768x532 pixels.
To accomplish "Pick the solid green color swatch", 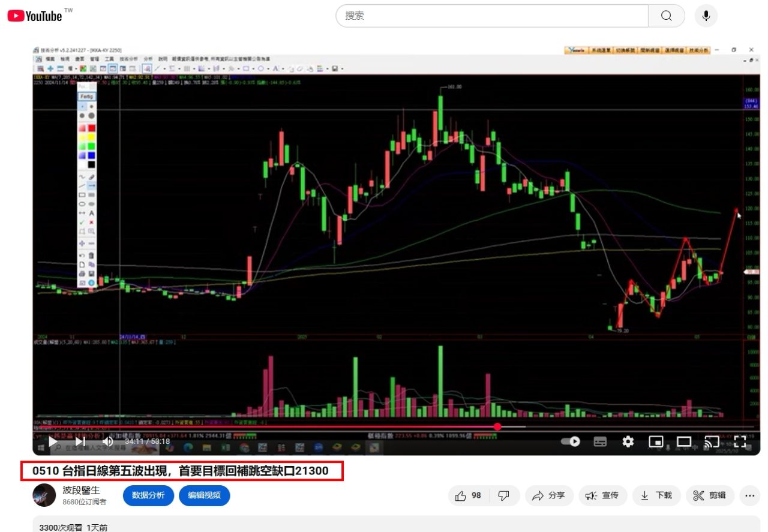I will (91, 146).
